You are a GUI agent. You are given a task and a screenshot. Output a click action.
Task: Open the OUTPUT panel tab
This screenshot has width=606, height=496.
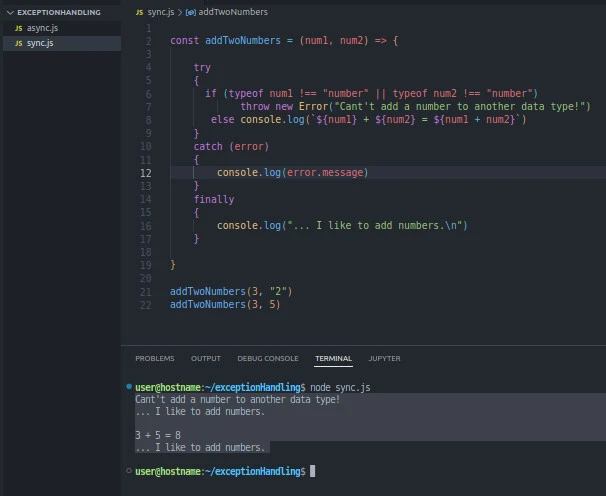205,358
